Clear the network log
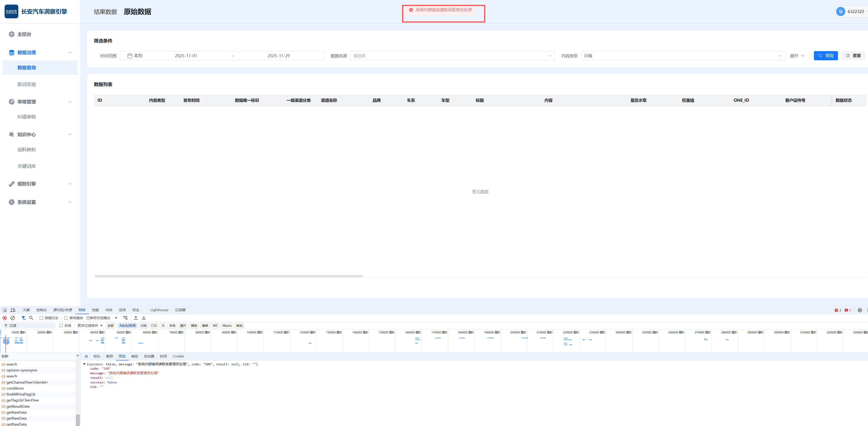The image size is (868, 426). 13,318
